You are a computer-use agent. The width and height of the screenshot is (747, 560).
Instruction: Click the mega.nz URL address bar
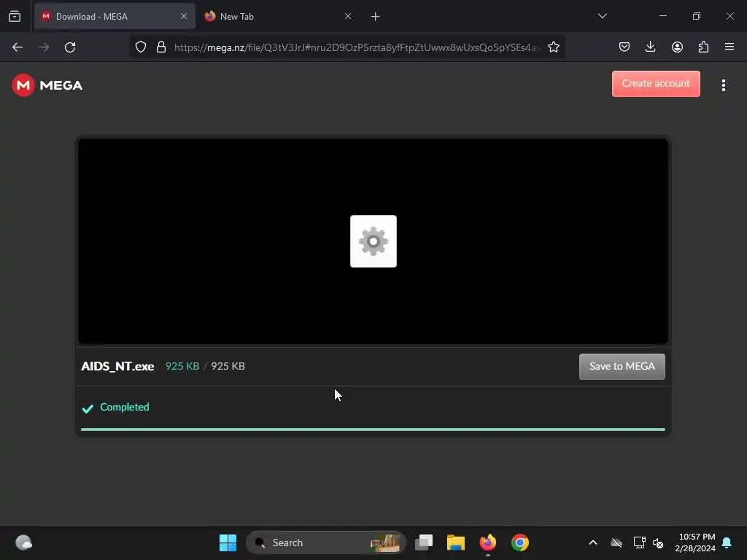(356, 47)
